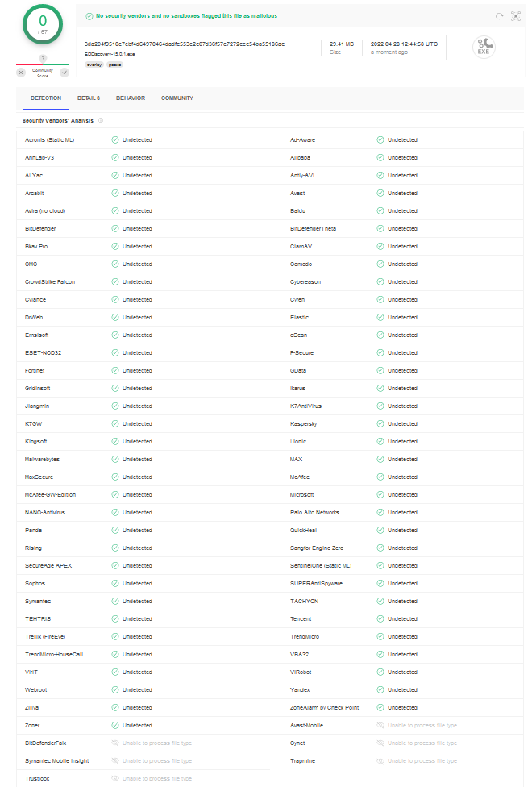Click the disabled fan icon beside Trustlook
532x787 pixels.
point(117,778)
